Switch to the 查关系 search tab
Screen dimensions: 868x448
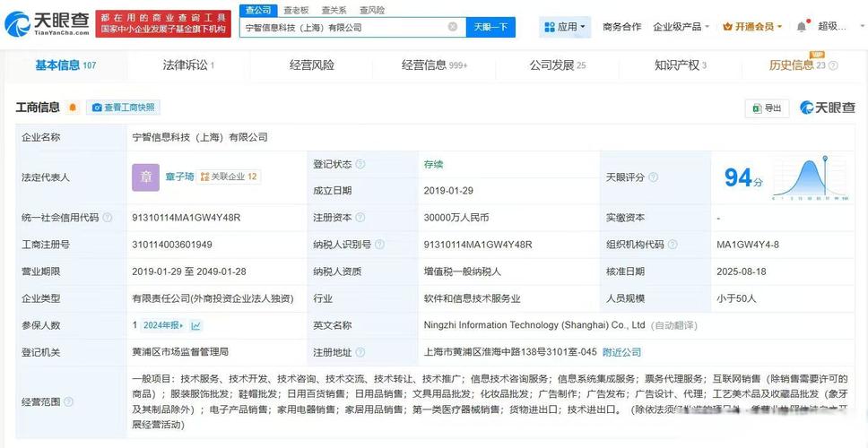(334, 11)
